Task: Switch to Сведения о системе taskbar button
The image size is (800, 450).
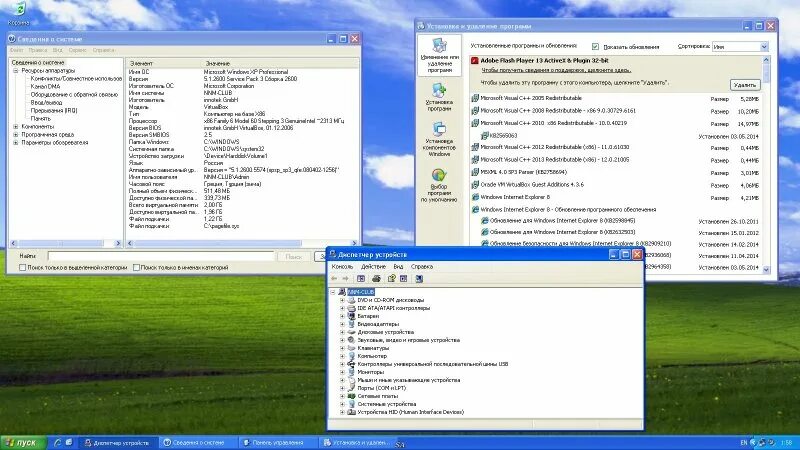Action: pyautogui.click(x=197, y=442)
